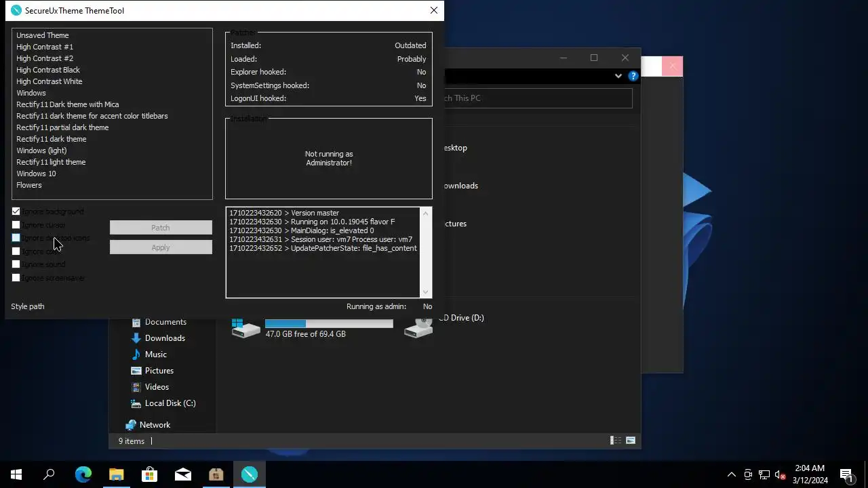Open taskbar search

click(x=49, y=474)
